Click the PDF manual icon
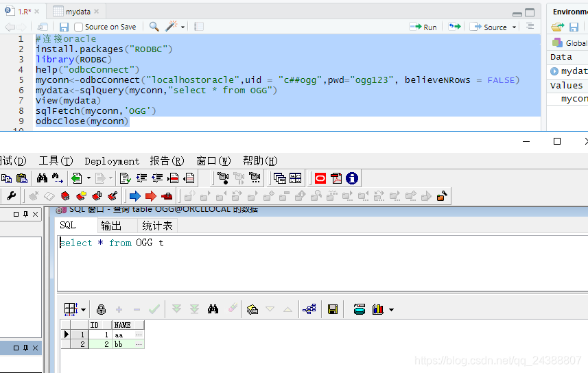This screenshot has width=588, height=373. click(336, 178)
